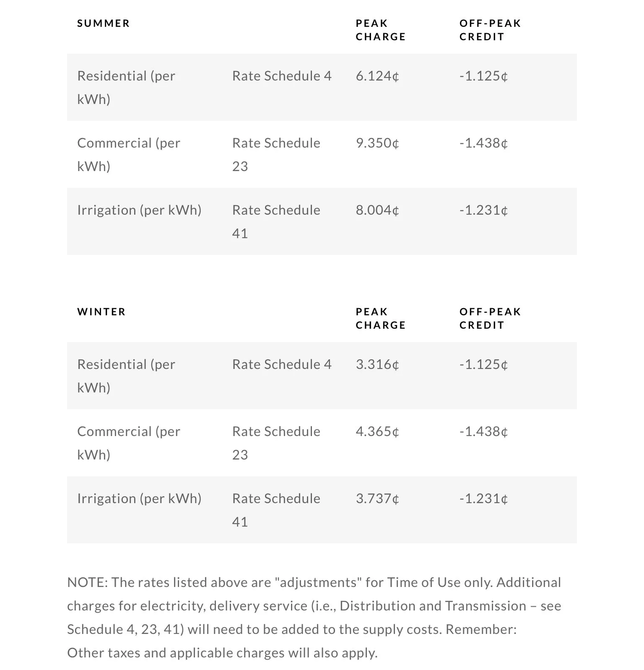This screenshot has width=644, height=670.
Task: Click the 9.350¢ summer commercial peak charge
Action: (377, 143)
